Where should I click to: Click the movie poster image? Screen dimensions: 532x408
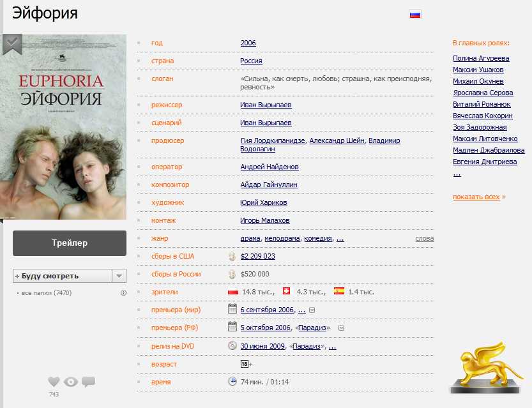[x=63, y=127]
